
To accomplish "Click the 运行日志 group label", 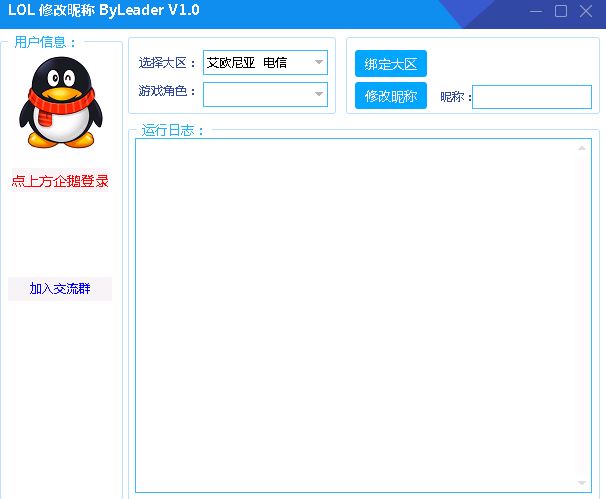I will (172, 130).
